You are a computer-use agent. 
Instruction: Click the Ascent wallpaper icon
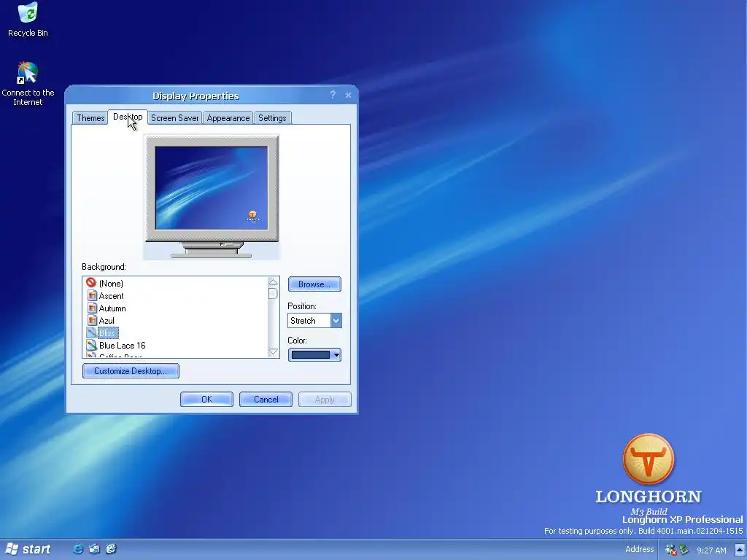click(x=92, y=296)
